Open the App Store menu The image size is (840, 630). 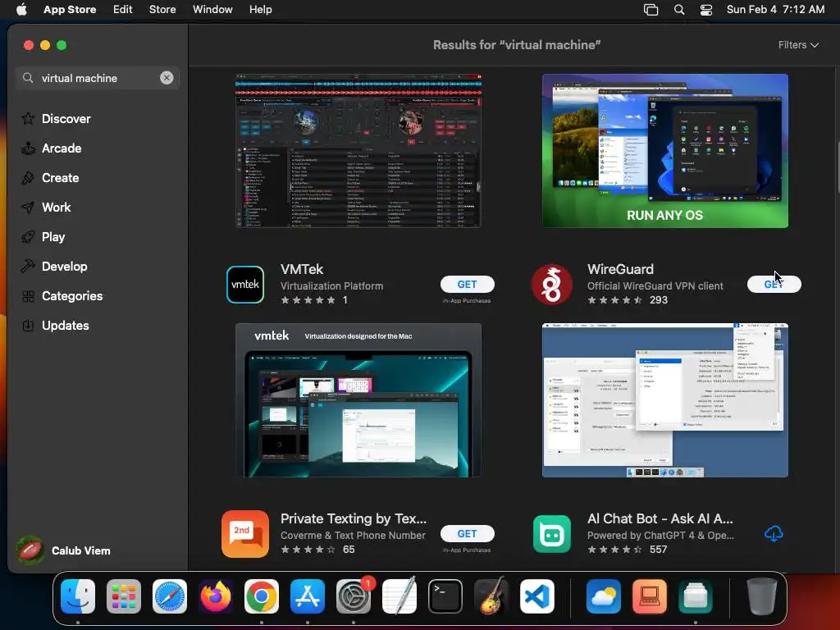click(70, 10)
